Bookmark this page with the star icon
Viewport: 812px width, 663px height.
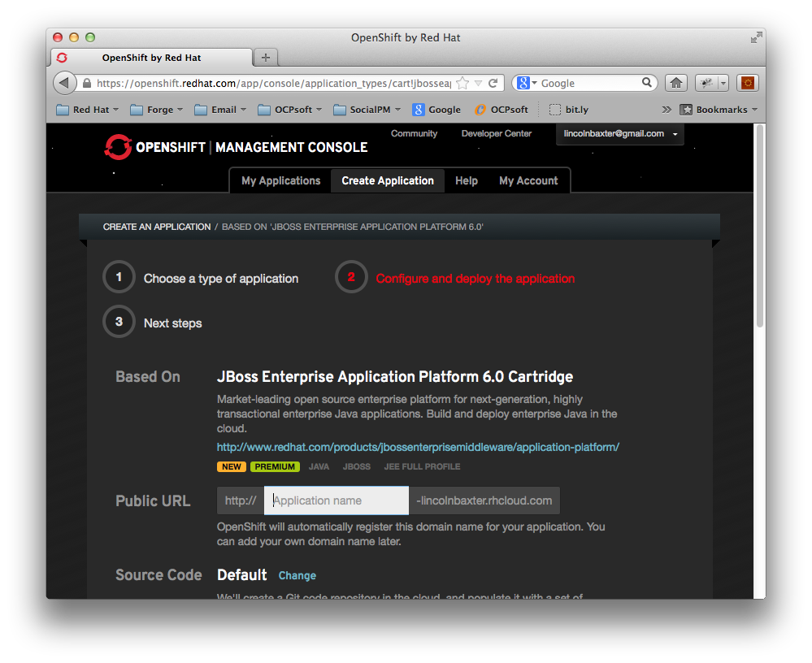click(462, 83)
